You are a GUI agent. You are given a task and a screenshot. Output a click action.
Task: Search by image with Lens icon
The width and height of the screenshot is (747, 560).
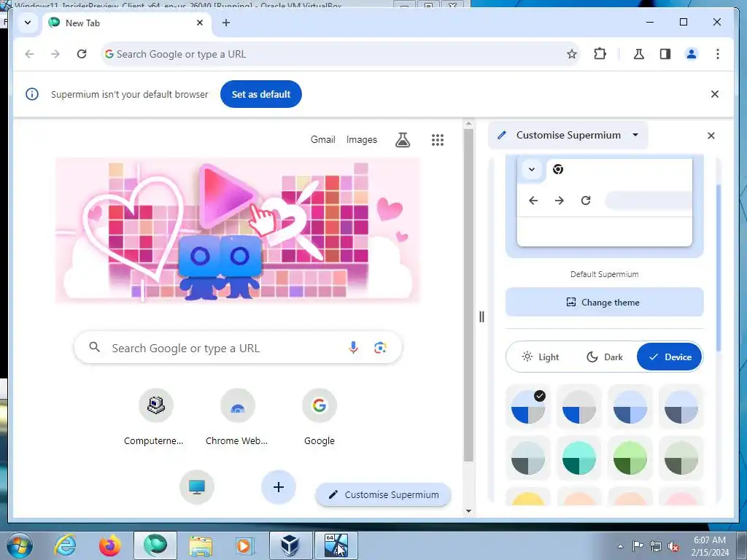click(x=380, y=348)
